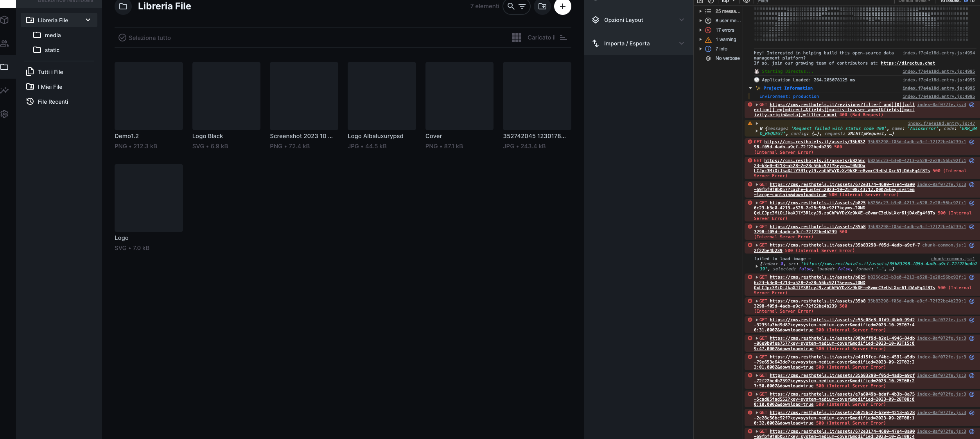This screenshot has height=439, width=980.
Task: Open the Content module (cube icon)
Action: coord(5,20)
